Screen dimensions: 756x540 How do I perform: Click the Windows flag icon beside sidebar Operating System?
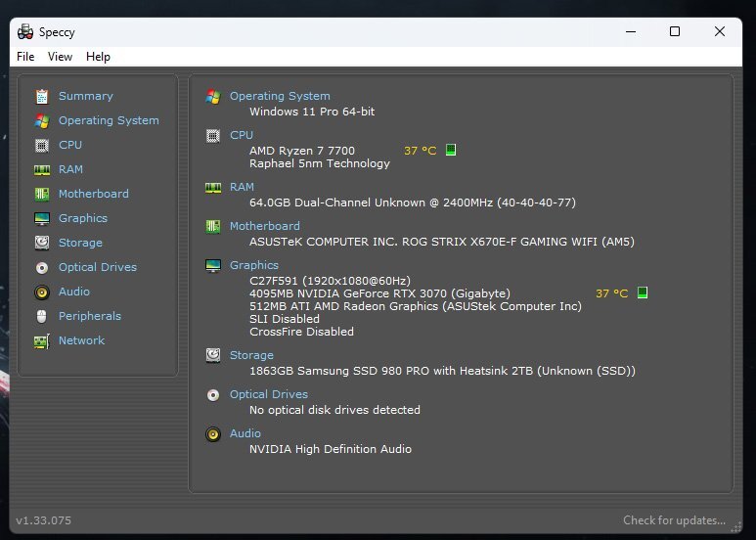(x=42, y=121)
